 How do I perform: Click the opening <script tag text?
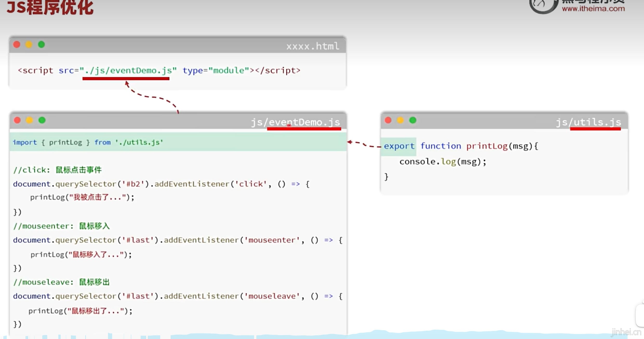[x=36, y=71]
